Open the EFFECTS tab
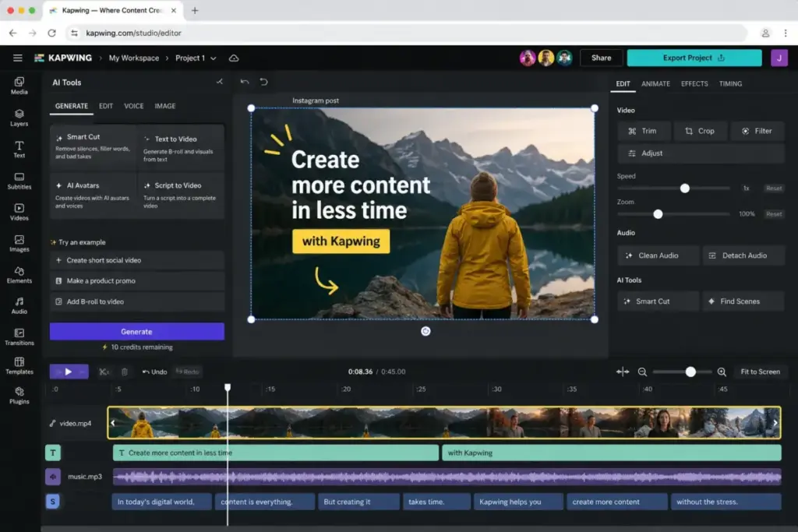Viewport: 798px width, 532px height. 694,83
